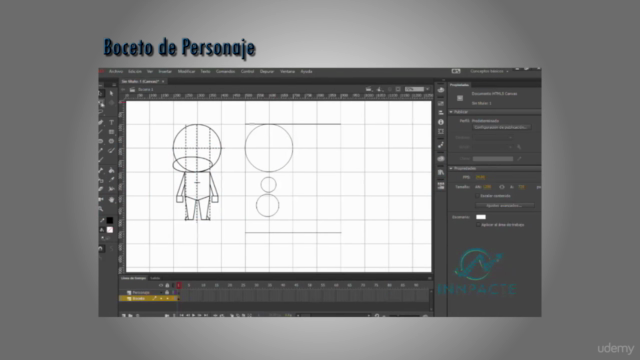Click the wrench icon next to script dropdown
This screenshot has height=360, width=640.
point(519,147)
